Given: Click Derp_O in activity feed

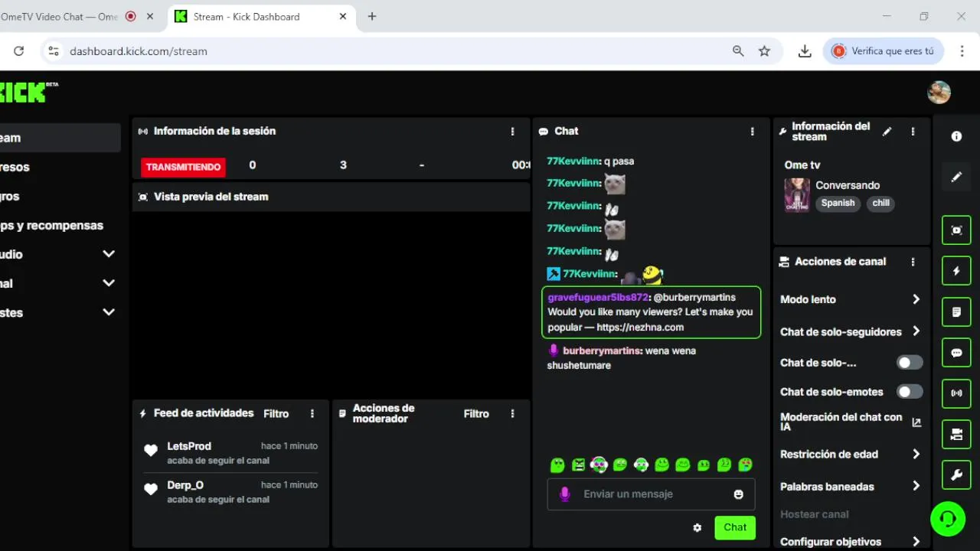Looking at the screenshot, I should point(185,485).
